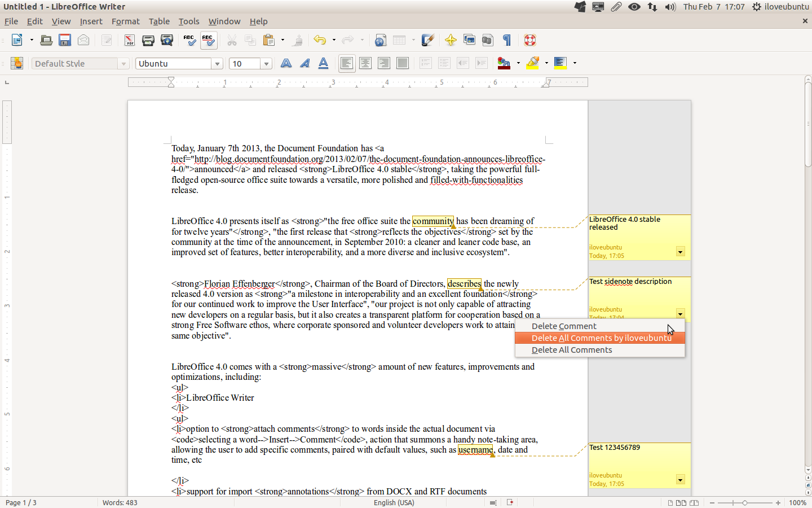Open the sound volume indicator
The height and width of the screenshot is (508, 812).
(x=670, y=7)
